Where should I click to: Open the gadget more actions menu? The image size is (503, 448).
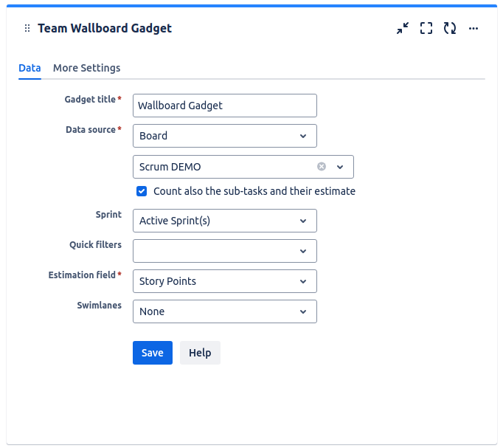click(x=473, y=29)
